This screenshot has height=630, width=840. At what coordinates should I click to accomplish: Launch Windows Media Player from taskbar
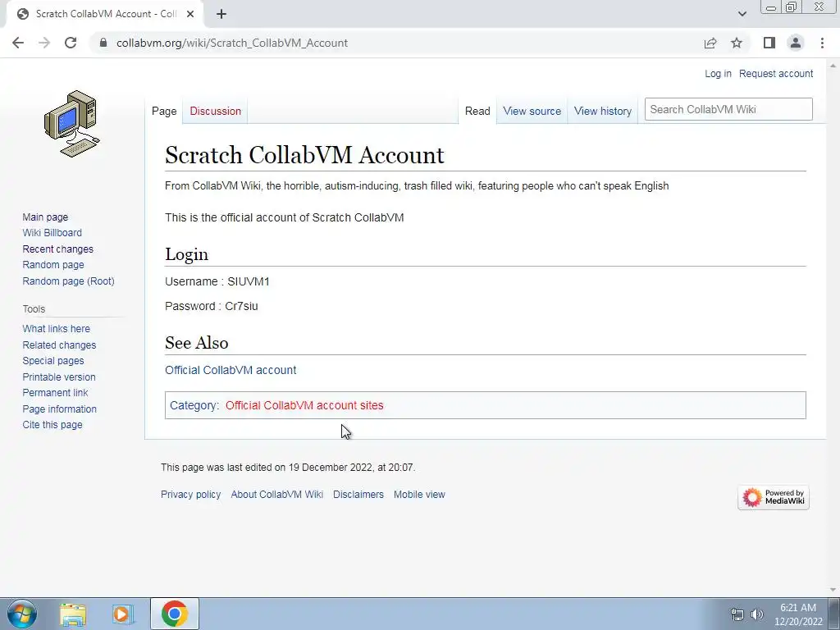pyautogui.click(x=123, y=614)
